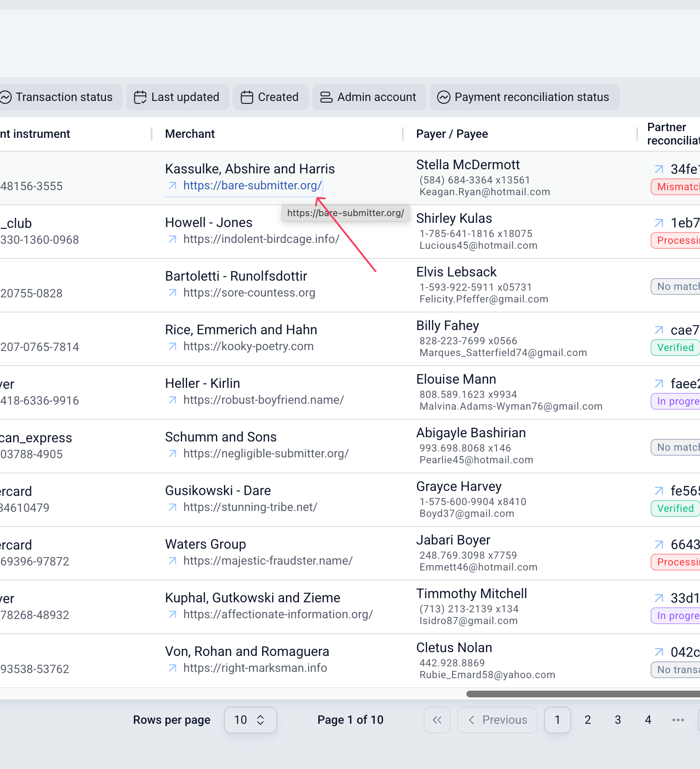Click external-link arrow beside bare-submitter.org
The width and height of the screenshot is (700, 769).
(x=172, y=186)
